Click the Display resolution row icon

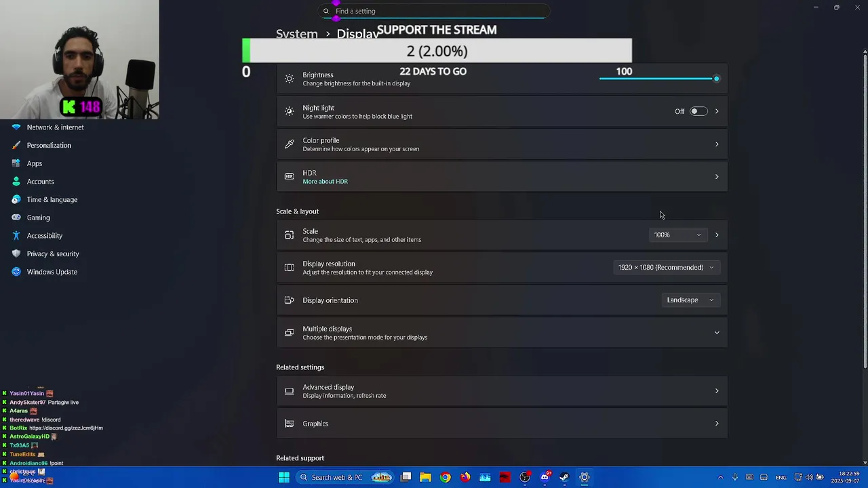pyautogui.click(x=290, y=268)
